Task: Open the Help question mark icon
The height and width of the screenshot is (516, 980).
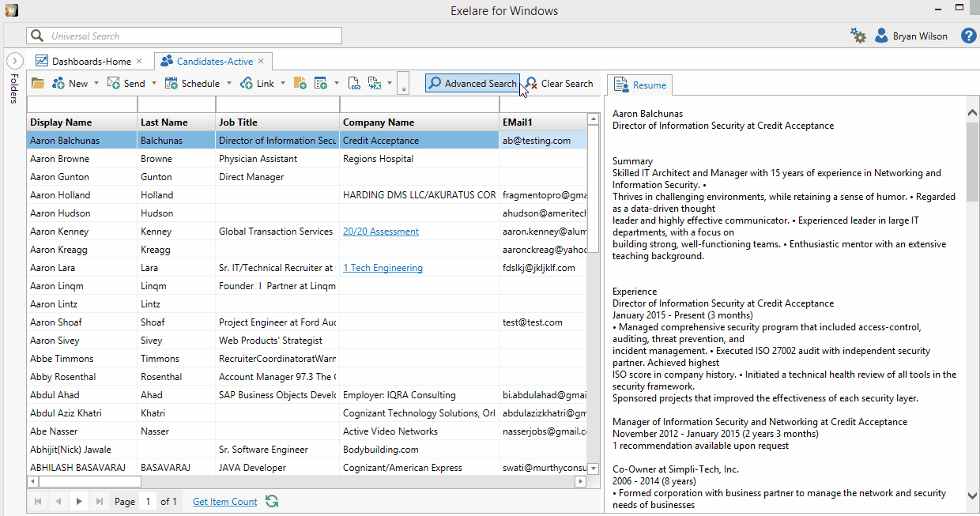Action: [968, 36]
